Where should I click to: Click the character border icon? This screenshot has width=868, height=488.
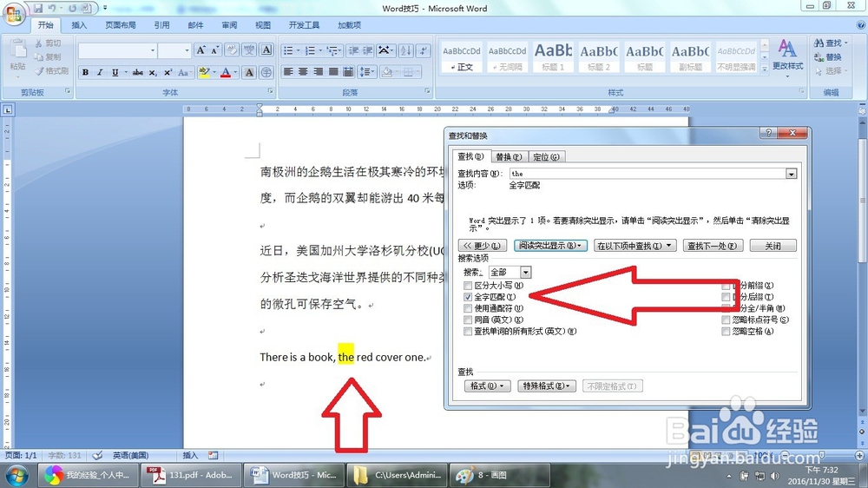point(266,50)
